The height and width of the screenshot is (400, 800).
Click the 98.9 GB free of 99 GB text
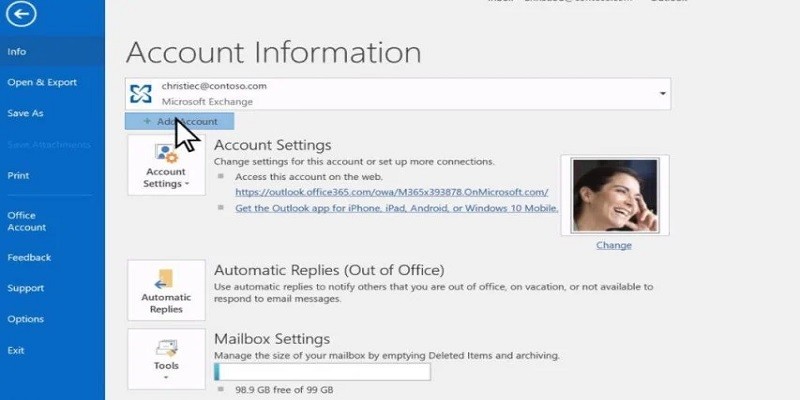pos(284,390)
